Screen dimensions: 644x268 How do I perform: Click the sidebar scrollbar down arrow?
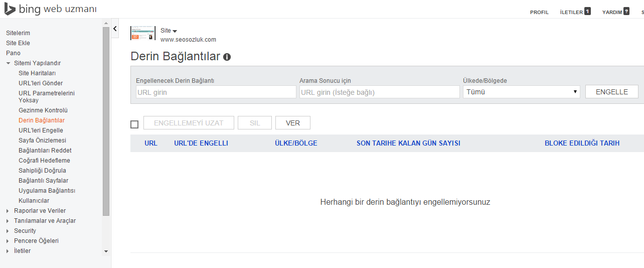point(106,251)
